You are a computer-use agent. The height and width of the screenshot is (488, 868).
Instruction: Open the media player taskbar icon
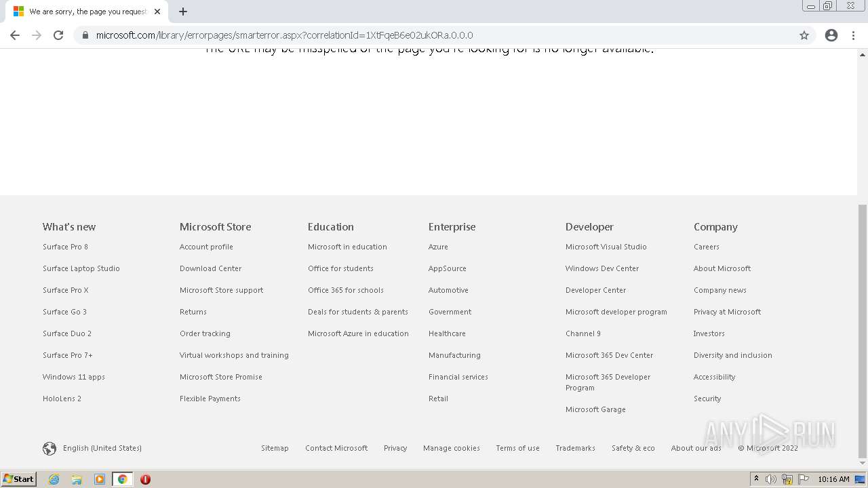pyautogui.click(x=100, y=479)
